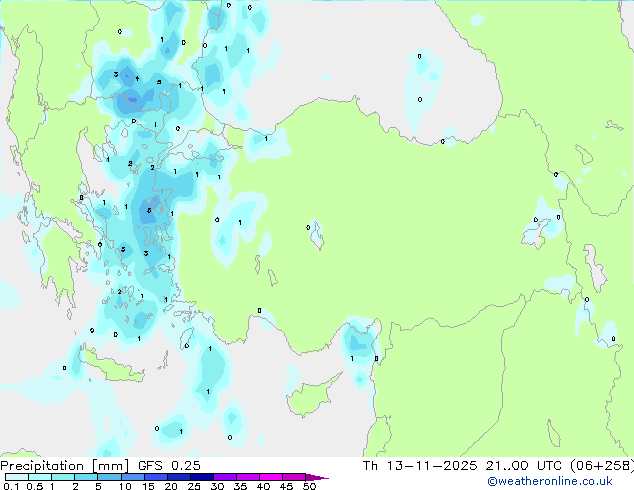Click the legend value '25'

click(194, 486)
